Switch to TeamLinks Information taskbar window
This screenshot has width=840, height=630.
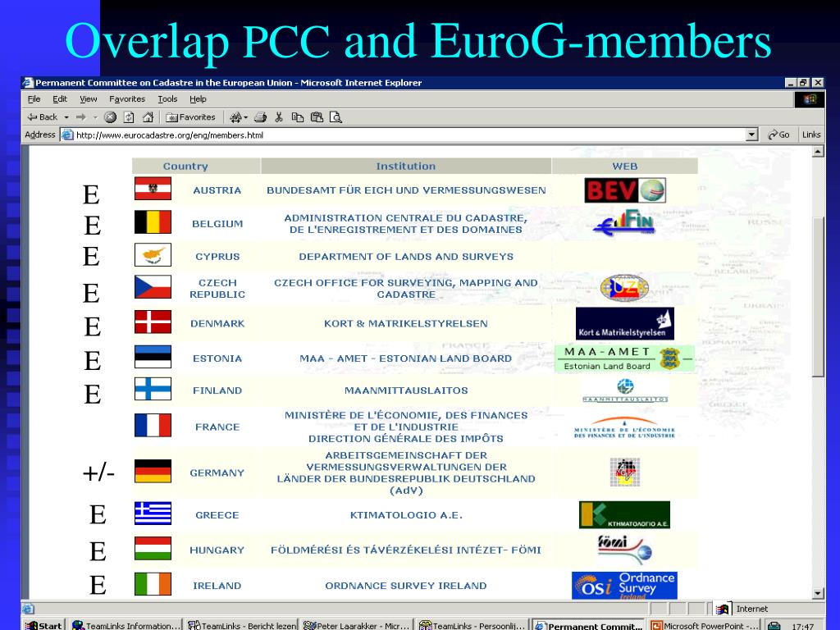click(x=126, y=625)
